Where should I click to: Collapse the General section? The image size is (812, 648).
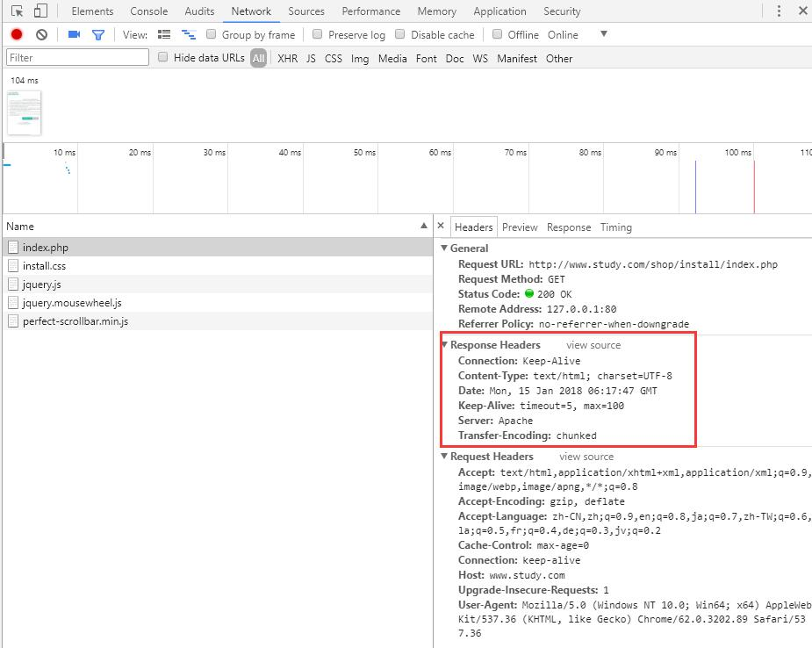(444, 248)
